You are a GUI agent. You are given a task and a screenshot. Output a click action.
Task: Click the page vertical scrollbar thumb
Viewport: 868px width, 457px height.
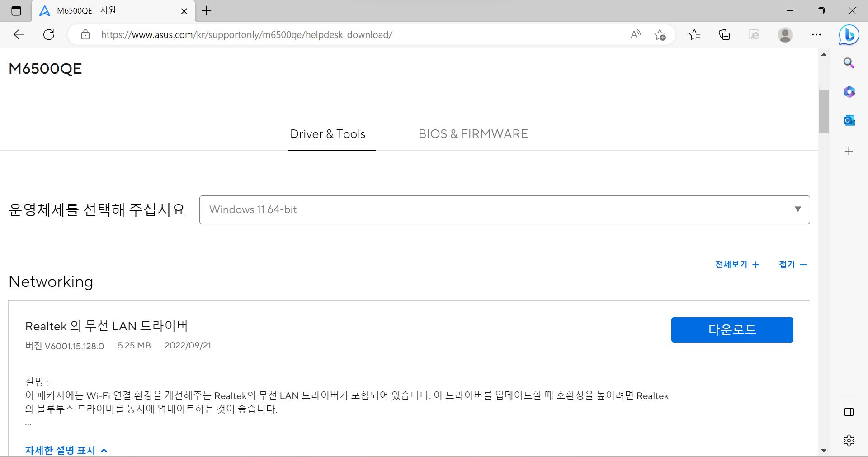pyautogui.click(x=824, y=111)
